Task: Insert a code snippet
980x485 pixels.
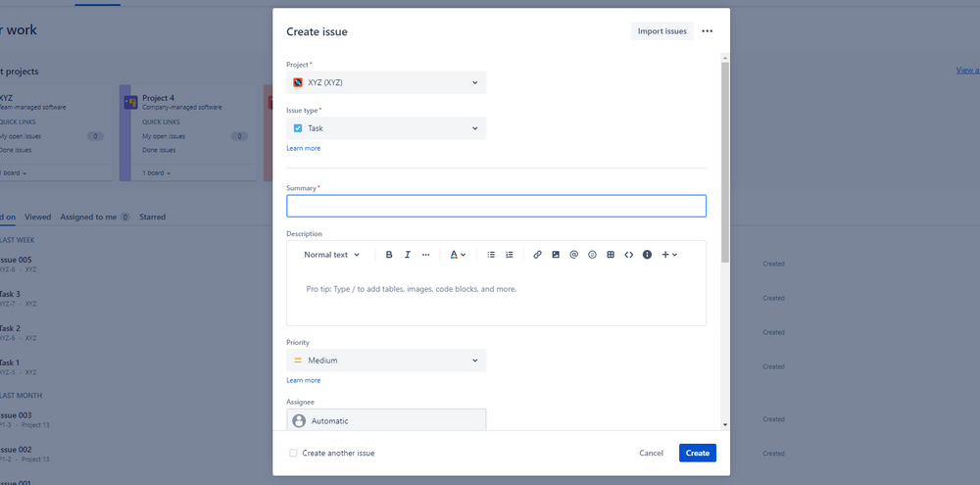Action: click(629, 255)
